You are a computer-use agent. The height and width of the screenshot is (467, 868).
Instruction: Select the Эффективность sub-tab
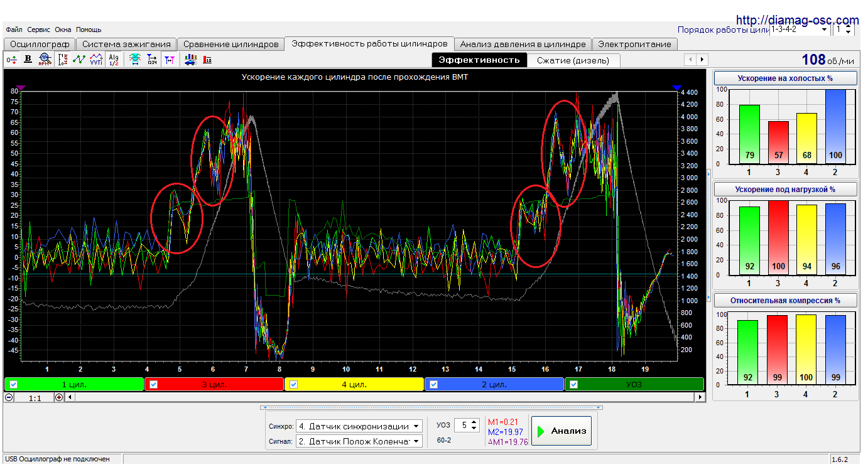click(479, 60)
